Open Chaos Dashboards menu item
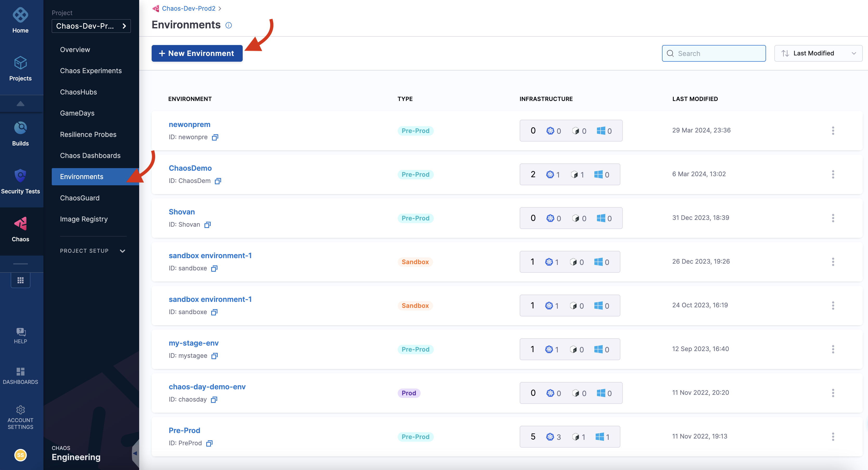The height and width of the screenshot is (470, 868). tap(90, 155)
